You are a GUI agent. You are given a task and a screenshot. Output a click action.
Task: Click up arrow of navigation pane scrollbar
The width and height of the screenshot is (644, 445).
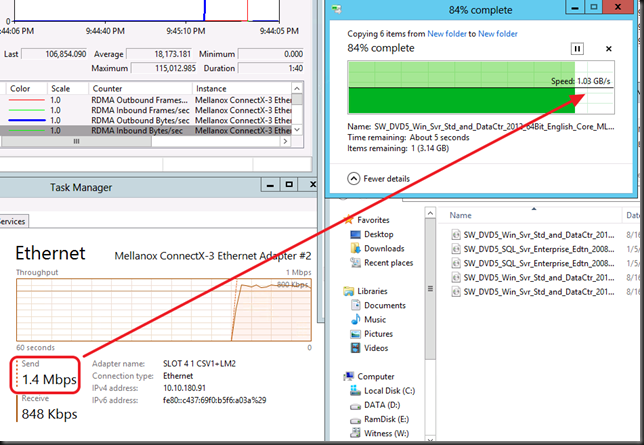click(x=430, y=213)
